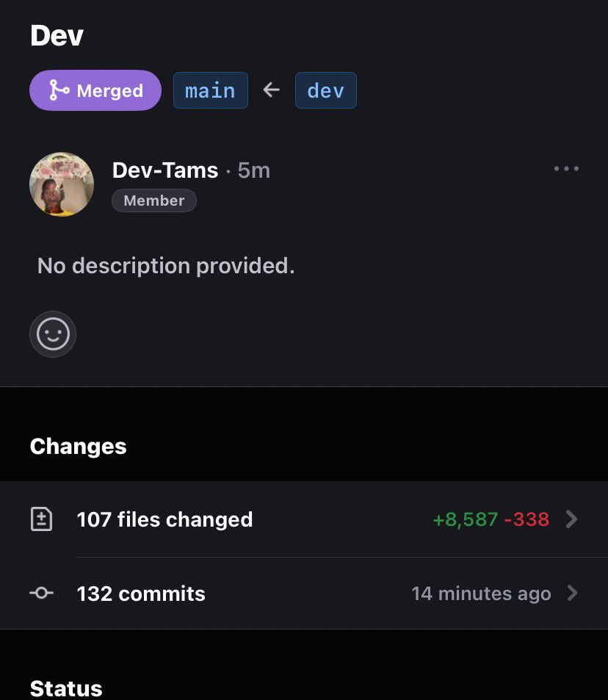The image size is (608, 700).
Task: Tap the commit node icon
Action: [42, 593]
